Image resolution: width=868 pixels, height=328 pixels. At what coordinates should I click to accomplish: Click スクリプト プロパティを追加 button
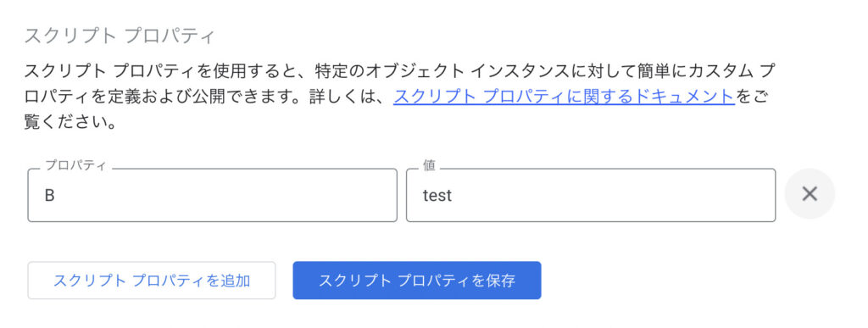152,281
